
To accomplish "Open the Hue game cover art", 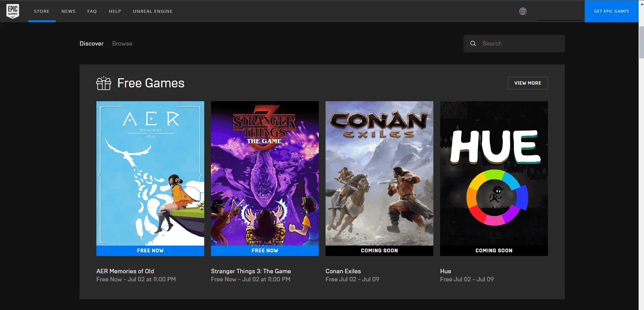I will click(494, 173).
